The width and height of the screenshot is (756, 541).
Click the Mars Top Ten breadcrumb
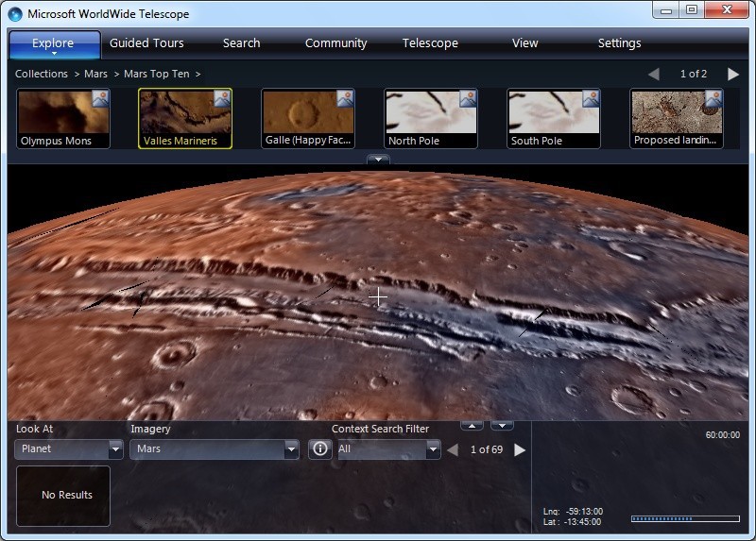pyautogui.click(x=156, y=74)
